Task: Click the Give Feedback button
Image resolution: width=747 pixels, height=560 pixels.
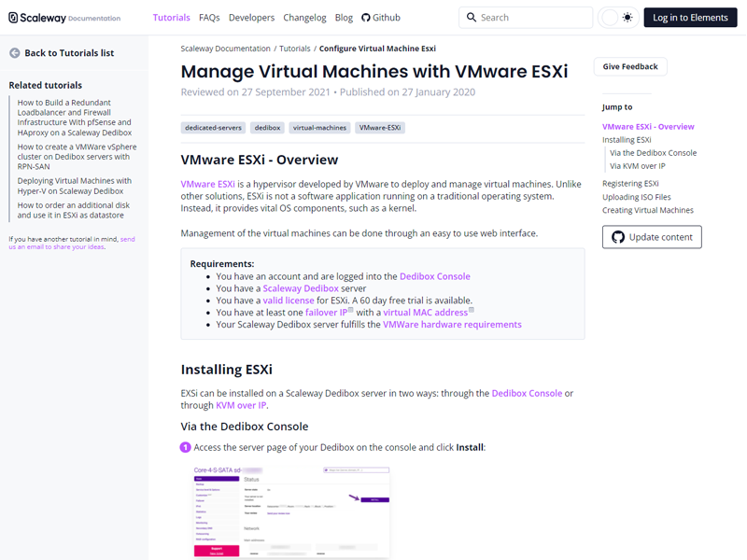Action: 630,66
